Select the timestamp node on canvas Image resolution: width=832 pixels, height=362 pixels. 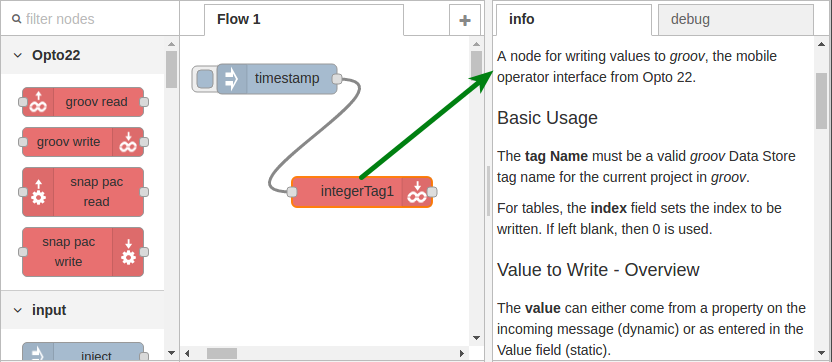tap(277, 79)
